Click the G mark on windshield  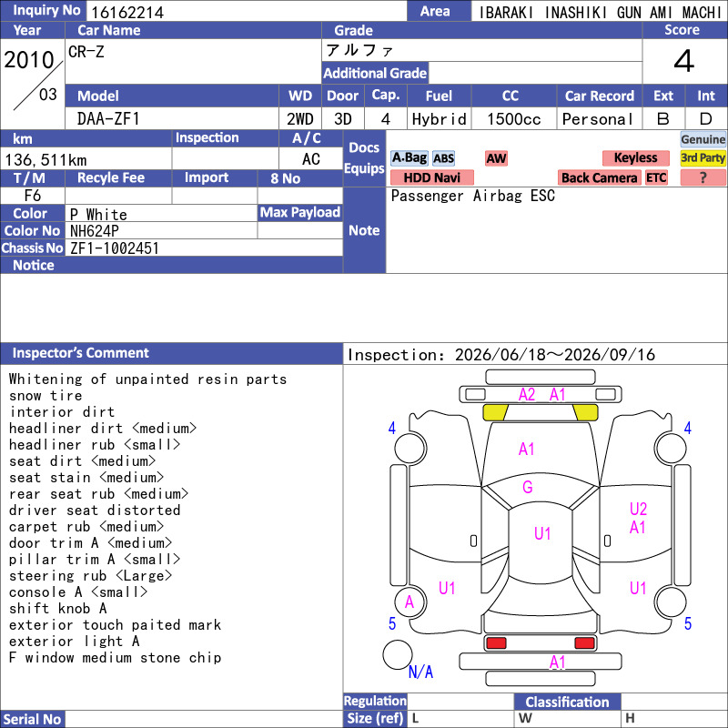pos(528,487)
